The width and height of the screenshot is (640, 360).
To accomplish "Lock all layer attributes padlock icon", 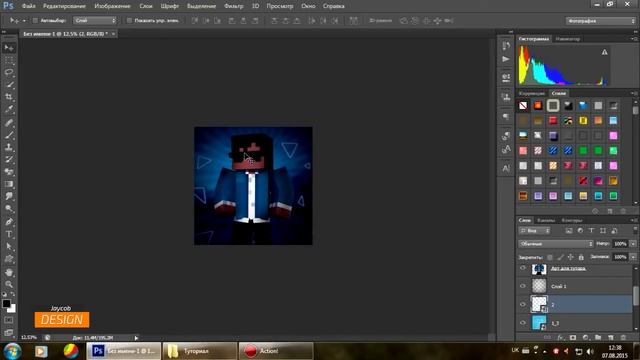I will pyautogui.click(x=581, y=257).
